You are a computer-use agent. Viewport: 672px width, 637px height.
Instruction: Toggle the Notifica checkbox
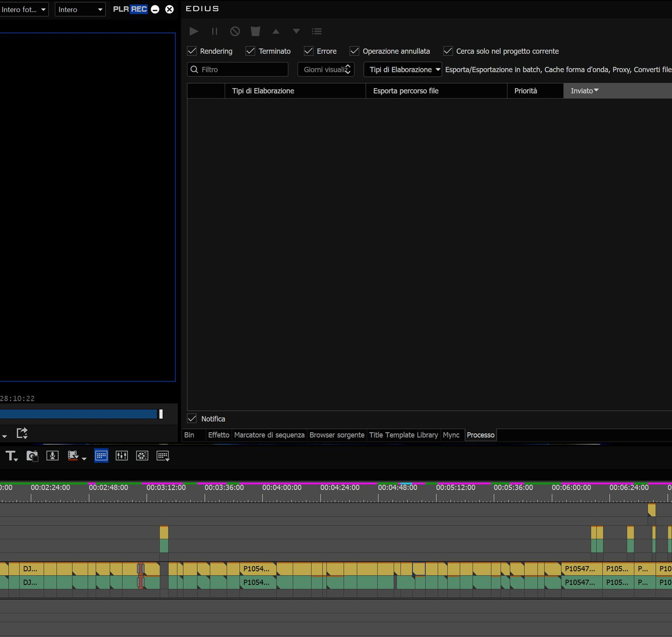(192, 419)
